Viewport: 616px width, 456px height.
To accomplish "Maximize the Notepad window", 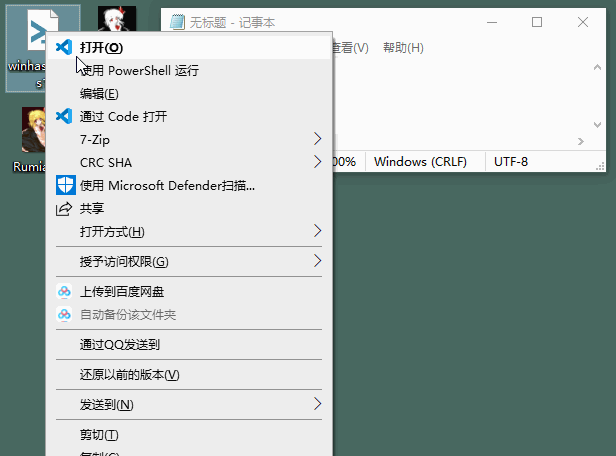I will coord(537,22).
